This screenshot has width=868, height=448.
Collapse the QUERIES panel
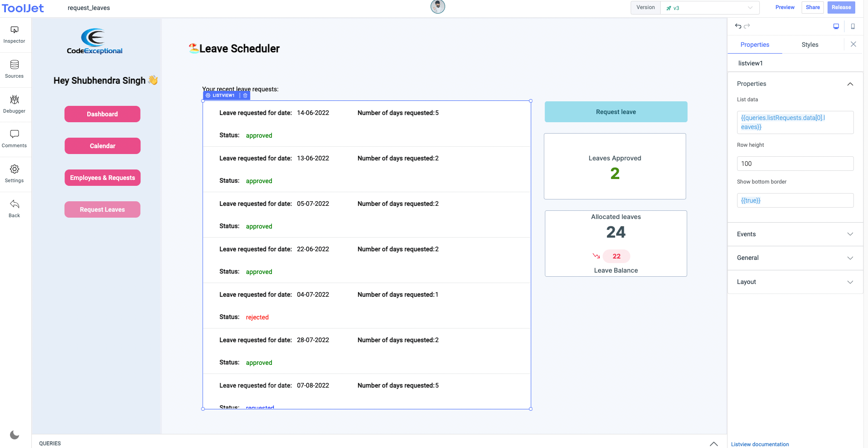click(713, 443)
